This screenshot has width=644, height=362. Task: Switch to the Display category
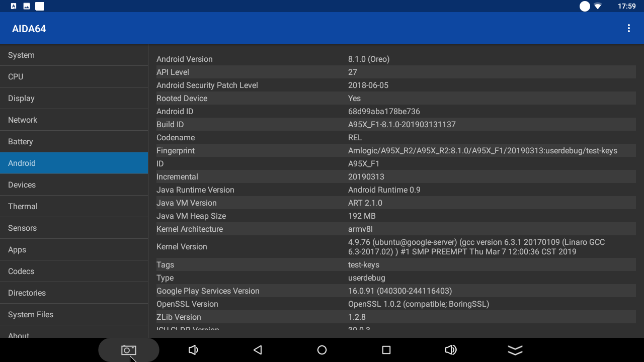[x=74, y=99]
